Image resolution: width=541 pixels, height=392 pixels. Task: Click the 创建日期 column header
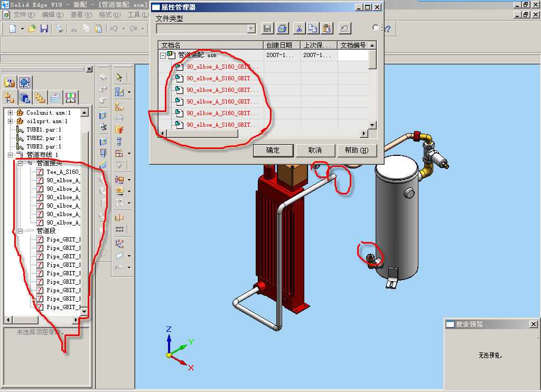(282, 45)
